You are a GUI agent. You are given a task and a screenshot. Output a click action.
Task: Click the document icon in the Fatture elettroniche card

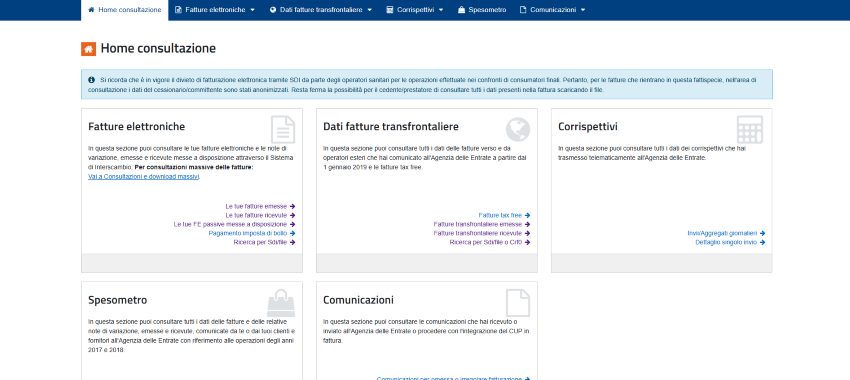click(282, 130)
